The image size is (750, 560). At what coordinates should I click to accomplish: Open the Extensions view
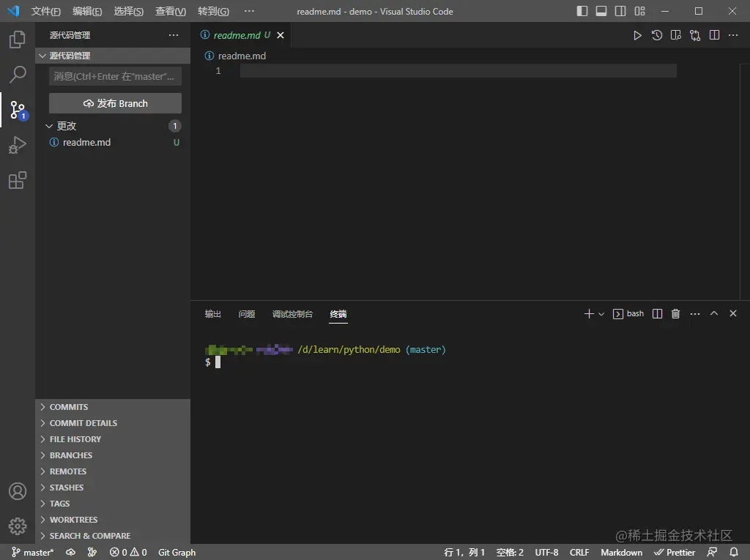pos(18,180)
